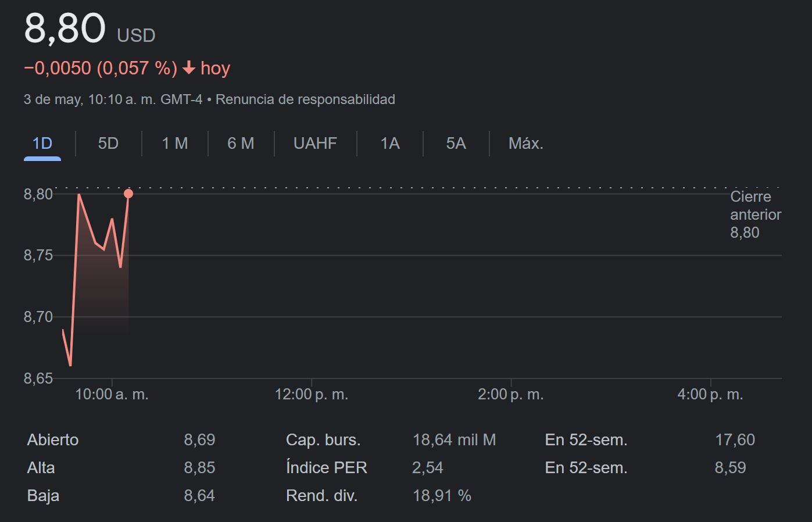Click the 4:00 p. m. axis label
Screen dimensions: 812x522
710,395
